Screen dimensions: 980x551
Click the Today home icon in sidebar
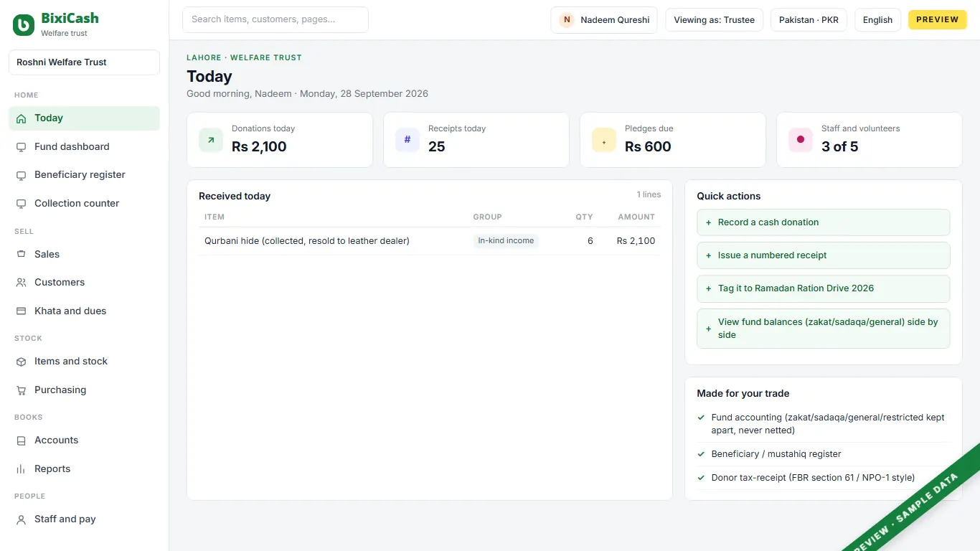(21, 118)
